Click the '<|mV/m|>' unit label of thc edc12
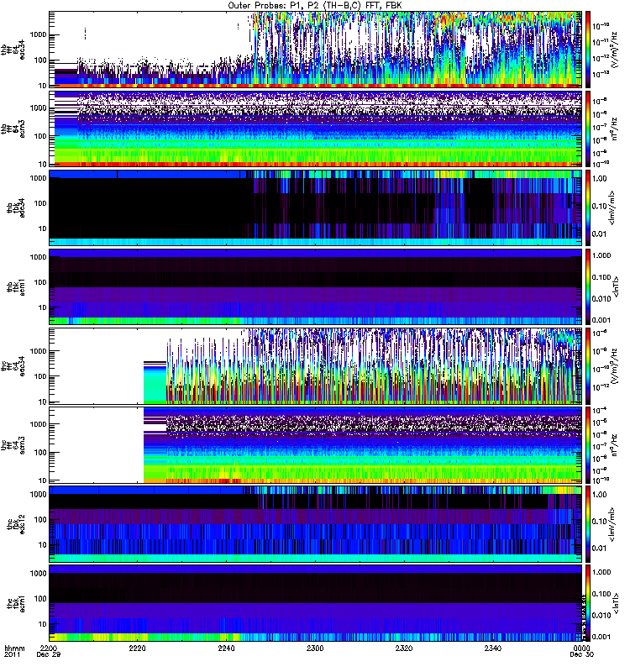Image resolution: width=630 pixels, height=672 pixels. pos(612,524)
